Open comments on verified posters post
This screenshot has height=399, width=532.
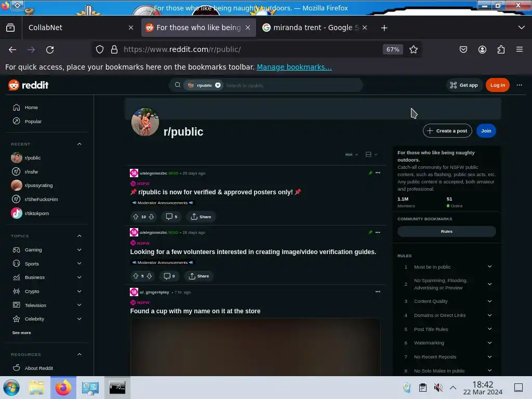[171, 217]
